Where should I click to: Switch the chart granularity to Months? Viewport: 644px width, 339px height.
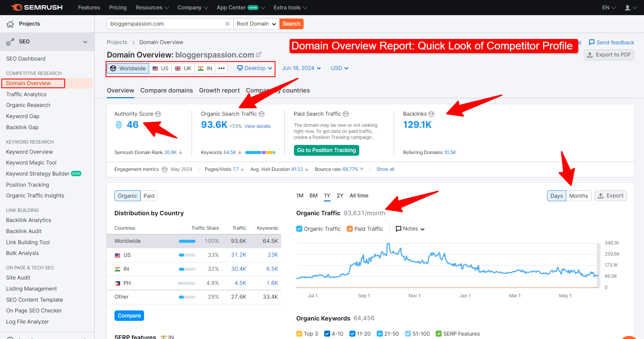578,195
